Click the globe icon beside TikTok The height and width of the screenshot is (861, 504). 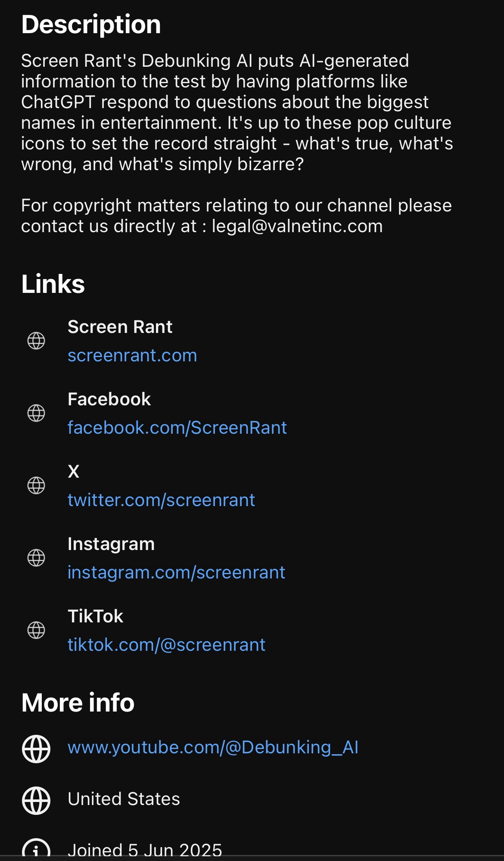click(36, 630)
